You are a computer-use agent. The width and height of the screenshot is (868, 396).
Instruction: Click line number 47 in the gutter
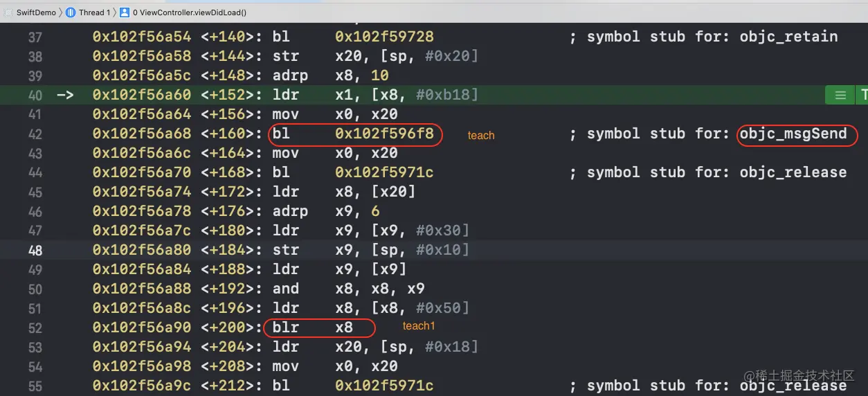click(35, 231)
